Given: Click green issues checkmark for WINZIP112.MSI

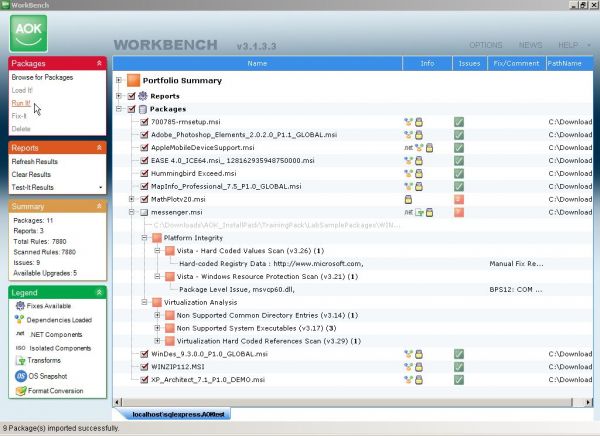Looking at the screenshot, I should [459, 367].
